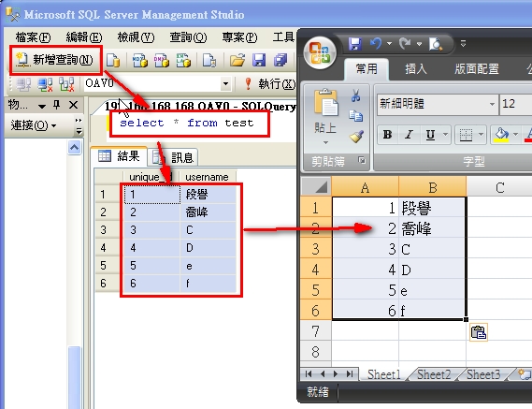
Task: Open the 新細明體 font name dropdown
Action: tap(492, 104)
